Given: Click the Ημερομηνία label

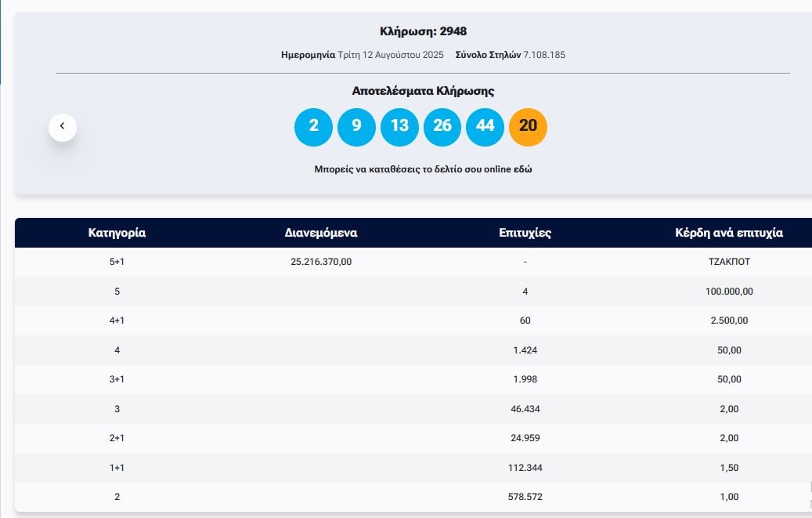Looking at the screenshot, I should tap(309, 55).
